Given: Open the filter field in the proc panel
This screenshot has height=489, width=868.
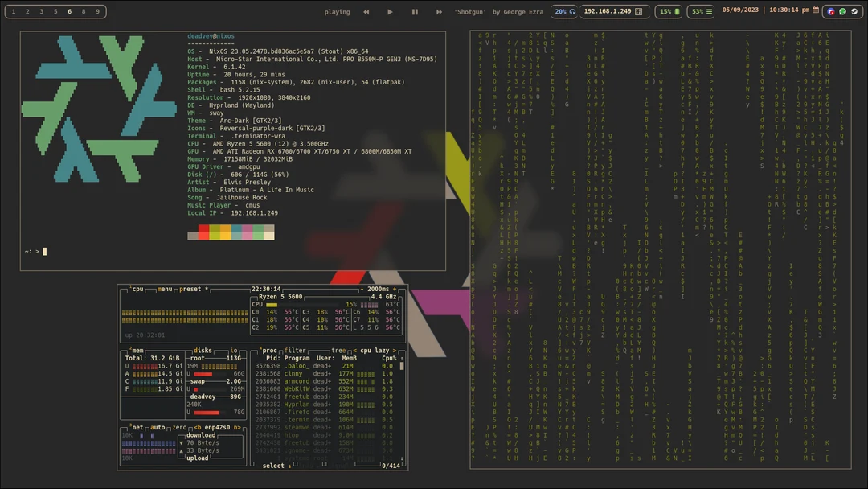Looking at the screenshot, I should [x=295, y=351].
